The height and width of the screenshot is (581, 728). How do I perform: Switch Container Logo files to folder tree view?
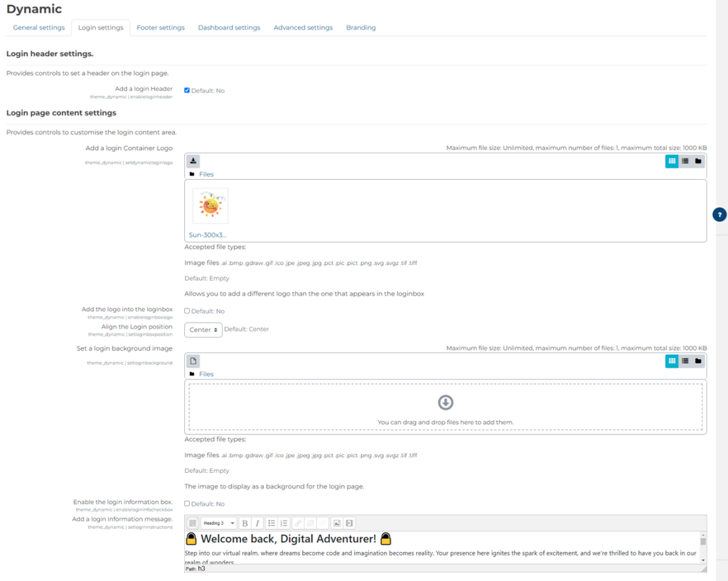pyautogui.click(x=698, y=161)
